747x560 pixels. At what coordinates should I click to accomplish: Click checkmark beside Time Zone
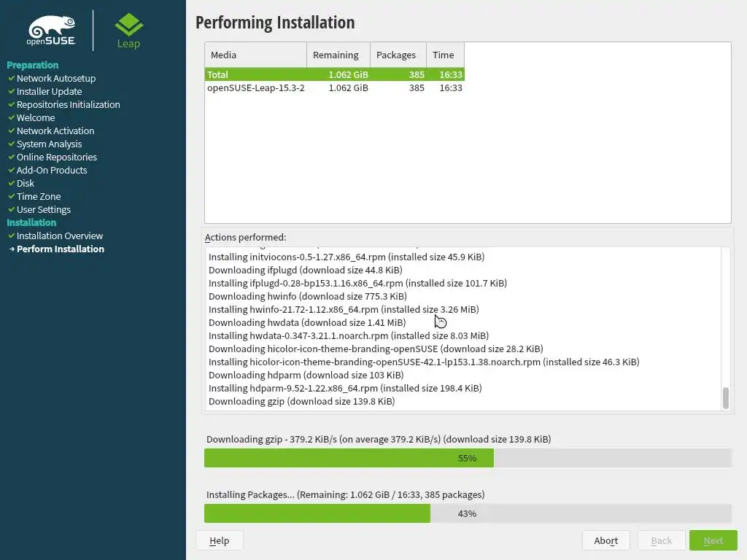[x=12, y=196]
